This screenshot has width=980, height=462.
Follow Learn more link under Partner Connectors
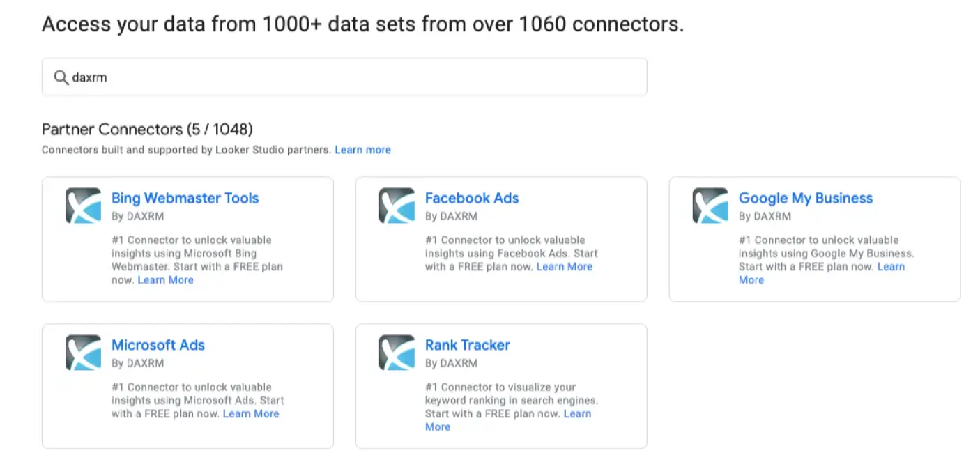(362, 150)
